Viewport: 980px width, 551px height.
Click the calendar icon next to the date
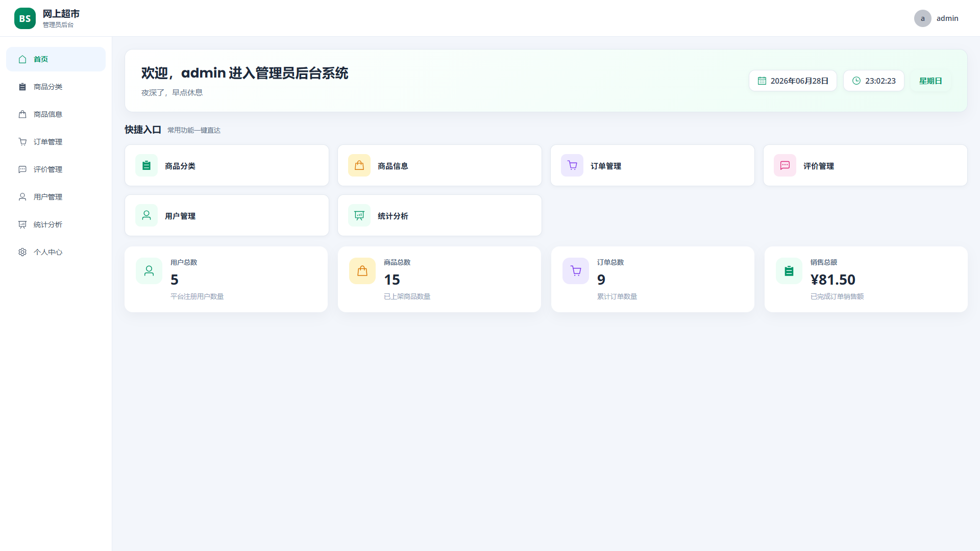[762, 81]
